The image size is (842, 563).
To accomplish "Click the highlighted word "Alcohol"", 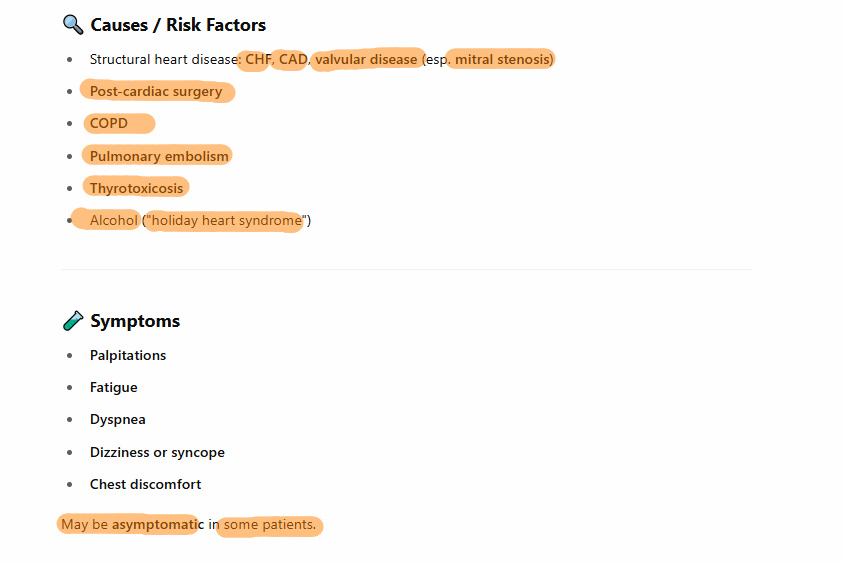I will coord(113,220).
